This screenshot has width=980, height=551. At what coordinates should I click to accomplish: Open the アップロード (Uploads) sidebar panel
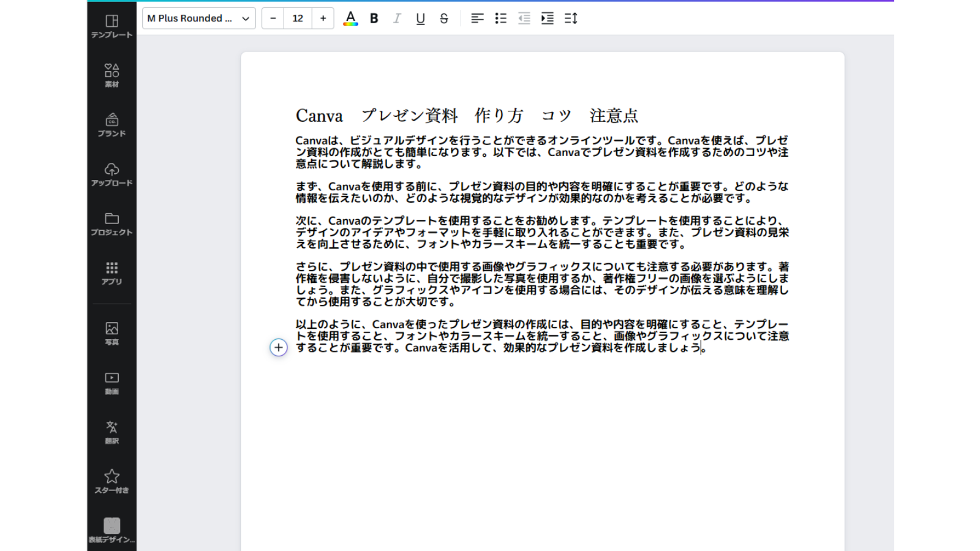pos(111,174)
